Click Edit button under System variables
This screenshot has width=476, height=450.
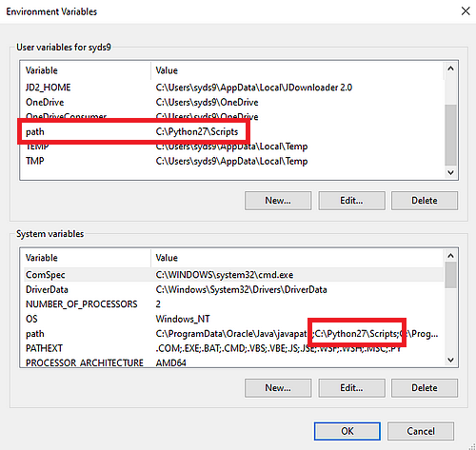click(x=351, y=387)
